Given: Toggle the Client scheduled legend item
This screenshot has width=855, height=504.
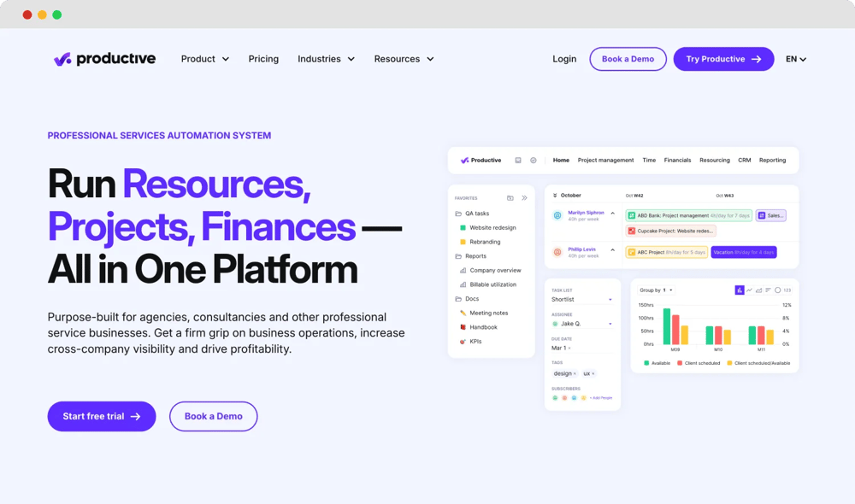Looking at the screenshot, I should pyautogui.click(x=701, y=363).
